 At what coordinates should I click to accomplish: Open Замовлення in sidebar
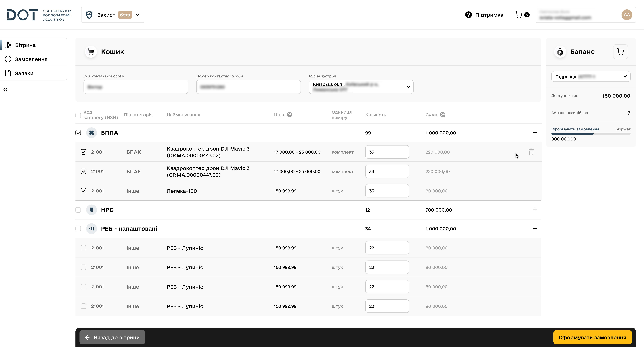[x=31, y=59]
